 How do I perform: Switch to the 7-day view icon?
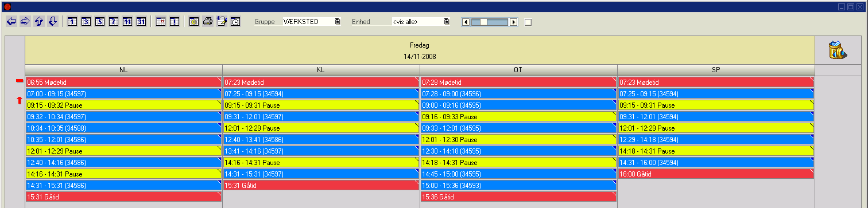tap(114, 22)
